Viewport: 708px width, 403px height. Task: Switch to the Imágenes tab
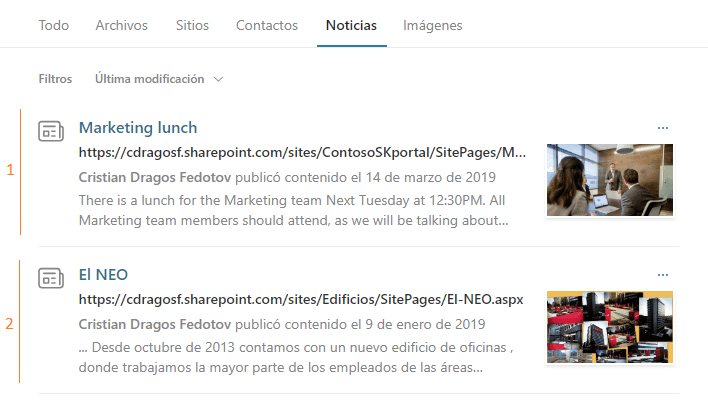coord(433,25)
